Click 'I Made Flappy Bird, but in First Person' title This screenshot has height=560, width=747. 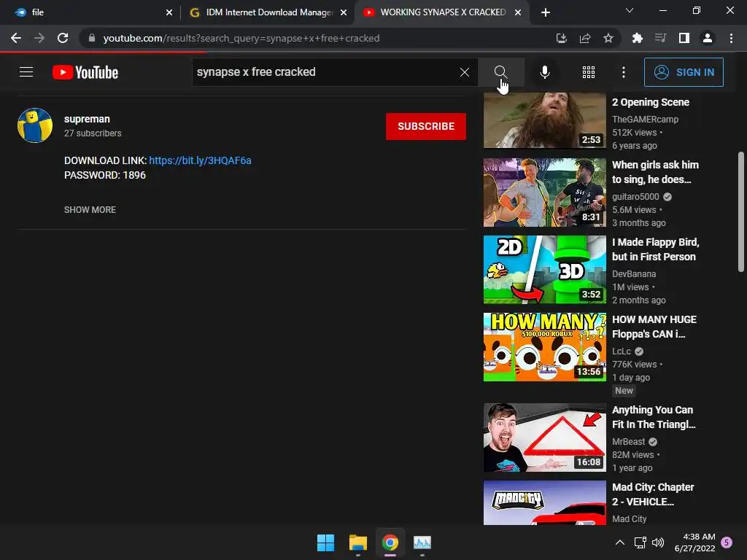click(x=656, y=249)
